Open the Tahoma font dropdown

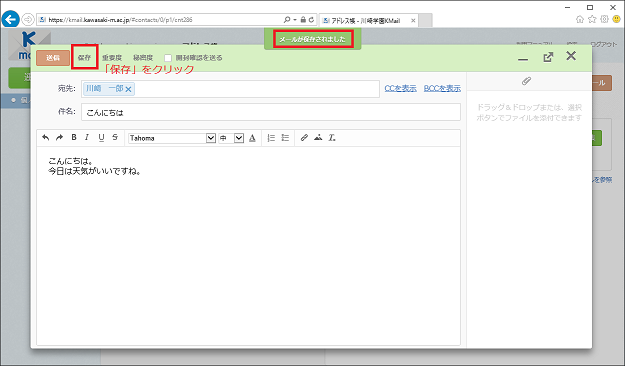tap(172, 138)
